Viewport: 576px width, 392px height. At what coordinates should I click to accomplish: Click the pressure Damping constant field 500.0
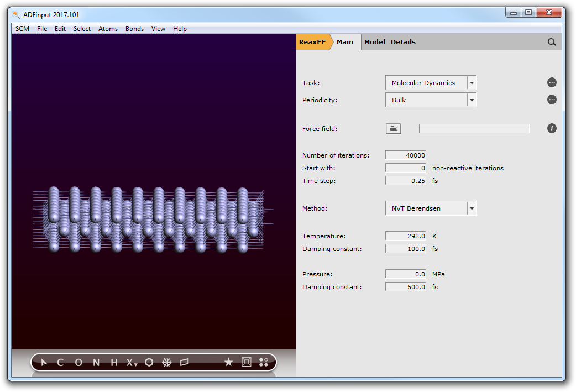[406, 287]
